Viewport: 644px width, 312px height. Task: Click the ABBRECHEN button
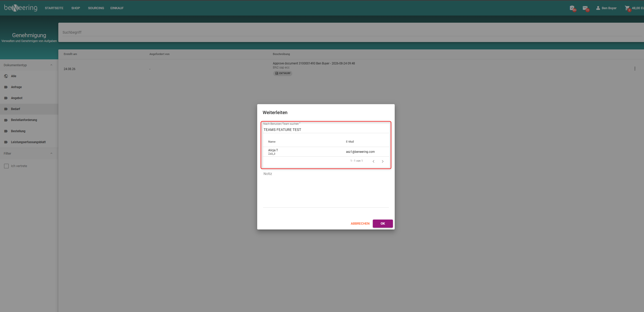360,224
